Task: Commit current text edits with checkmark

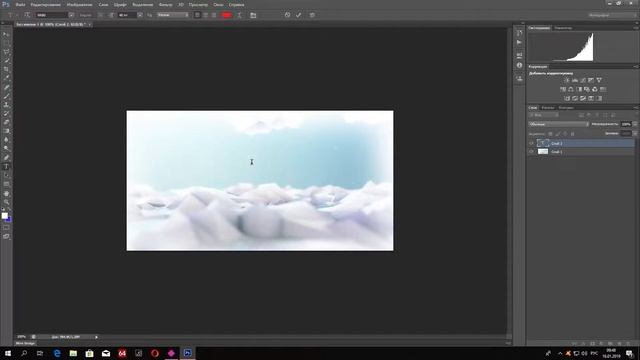Action: [299, 15]
